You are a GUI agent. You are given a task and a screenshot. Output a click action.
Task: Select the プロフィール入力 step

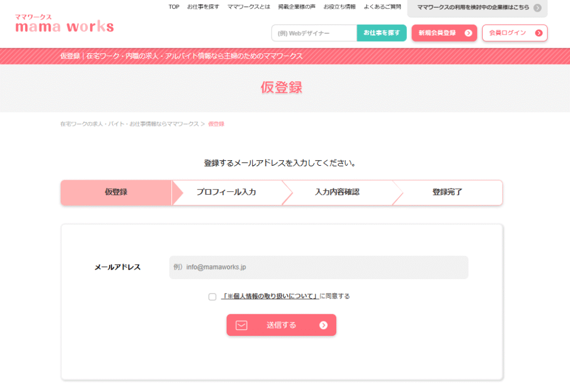point(226,192)
